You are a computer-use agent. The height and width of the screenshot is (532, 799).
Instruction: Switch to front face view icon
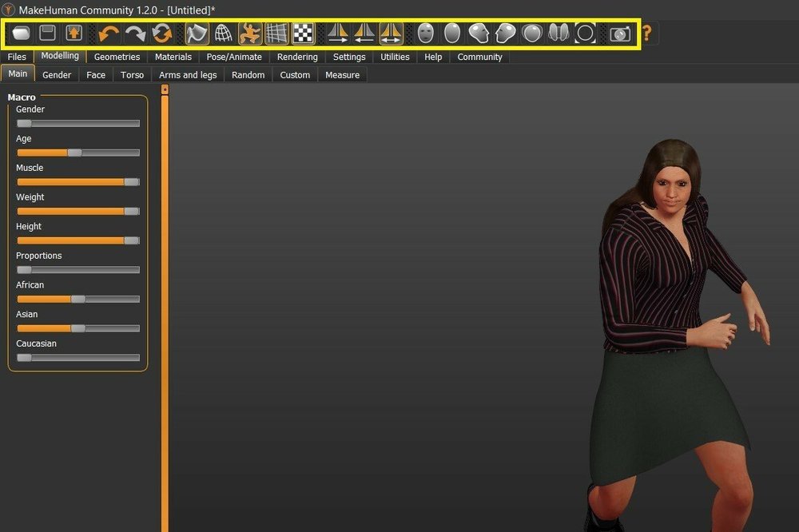pos(426,34)
